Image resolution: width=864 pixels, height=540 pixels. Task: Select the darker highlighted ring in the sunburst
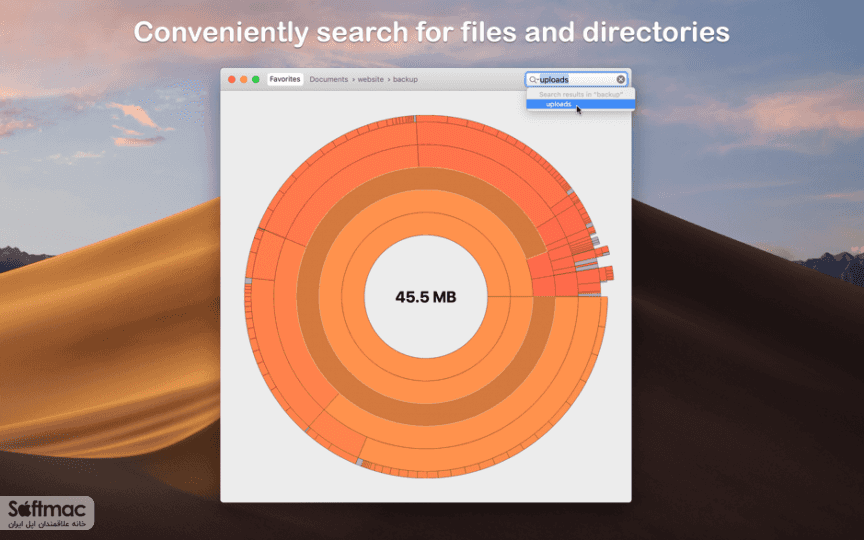425,414
